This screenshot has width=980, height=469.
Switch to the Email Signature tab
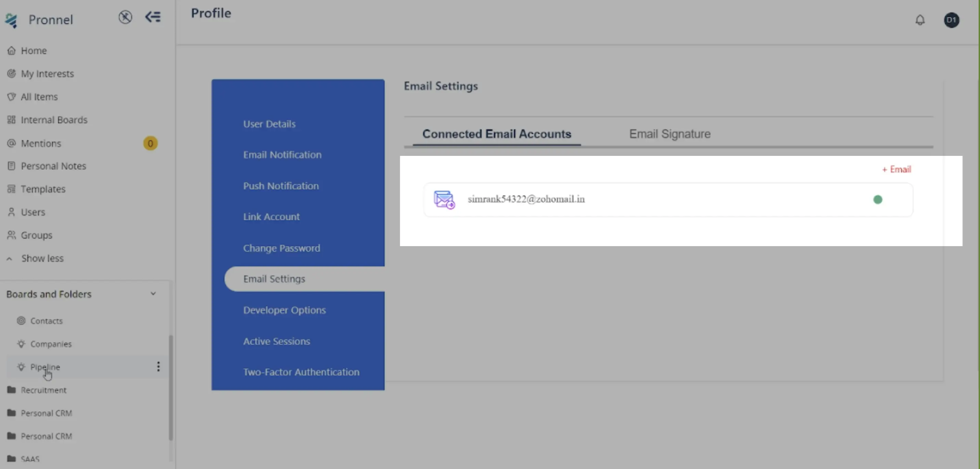[x=670, y=134]
